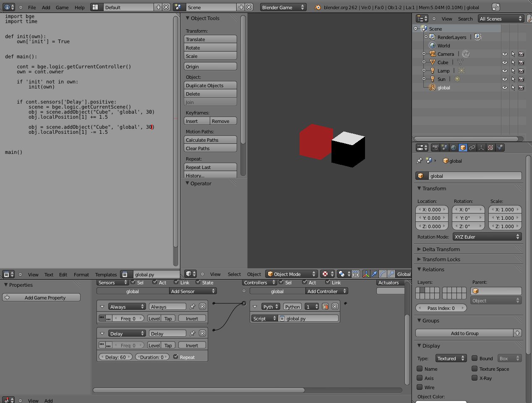Viewport: 532px width, 403px height.
Task: Open the Add Sensor dropdown
Action: point(193,291)
